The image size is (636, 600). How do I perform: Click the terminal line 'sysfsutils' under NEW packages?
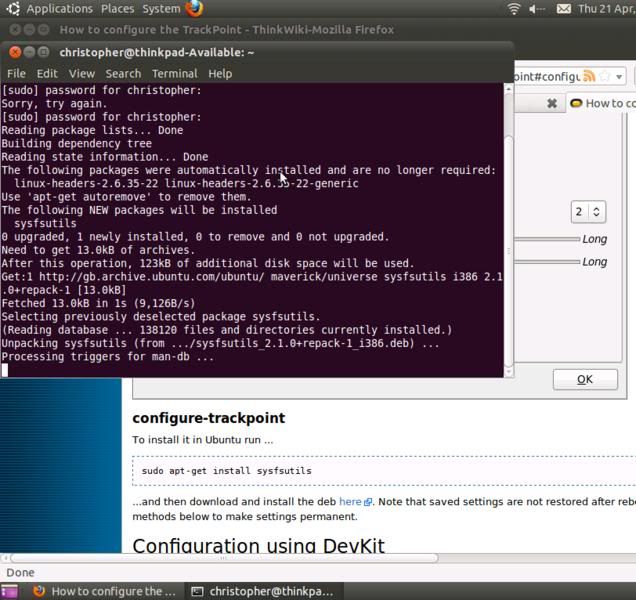coord(45,224)
